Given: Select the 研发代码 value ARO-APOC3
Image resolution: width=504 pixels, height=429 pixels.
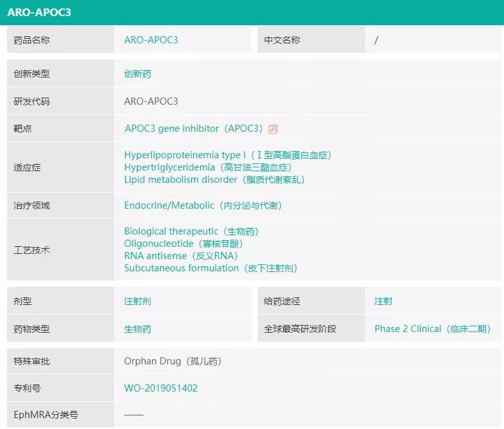Looking at the screenshot, I should pos(151,101).
